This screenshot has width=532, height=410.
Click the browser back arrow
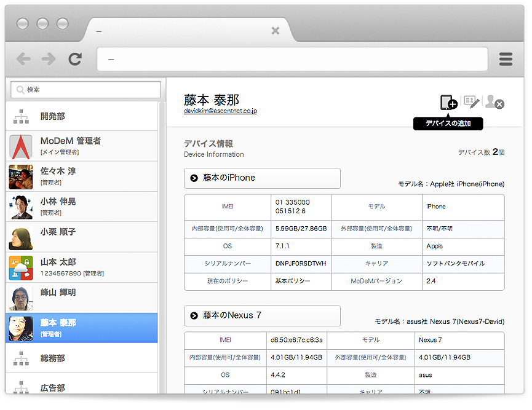click(x=23, y=59)
